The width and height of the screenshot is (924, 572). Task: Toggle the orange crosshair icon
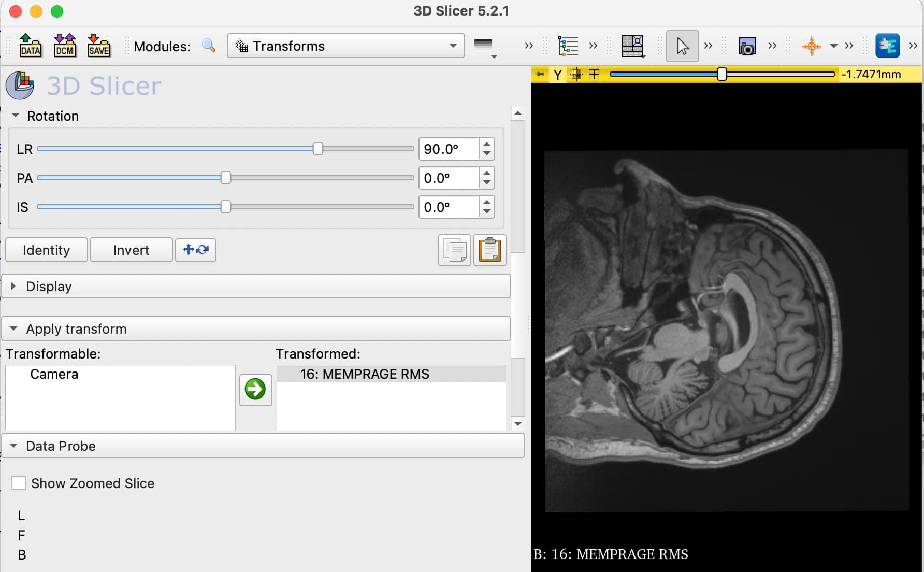coord(811,46)
